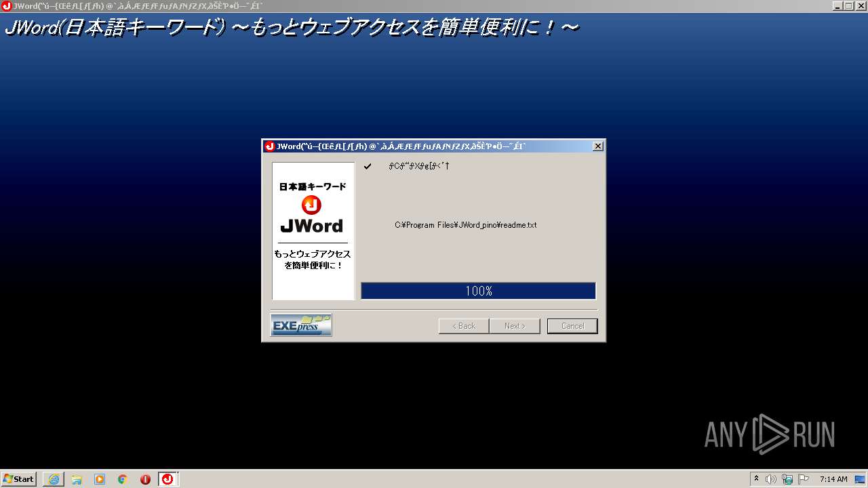Click the readme.txt file path text
The height and width of the screenshot is (488, 868).
pyautogui.click(x=466, y=225)
